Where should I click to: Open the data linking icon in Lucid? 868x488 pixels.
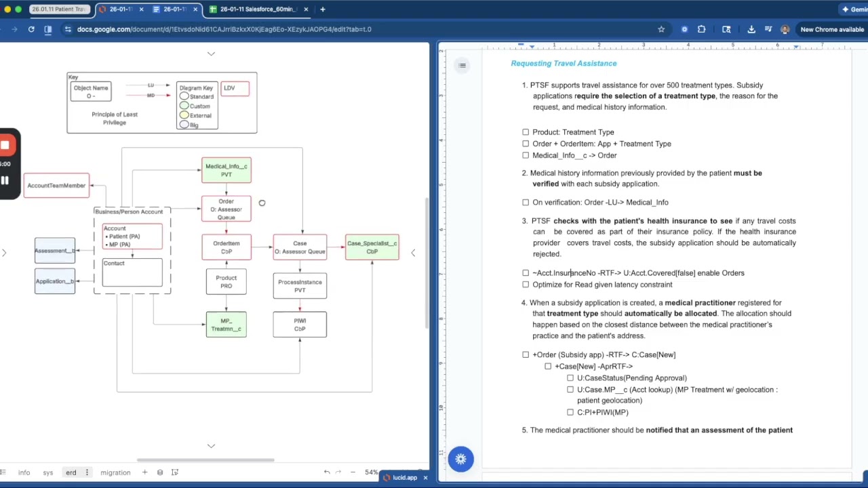point(160,472)
